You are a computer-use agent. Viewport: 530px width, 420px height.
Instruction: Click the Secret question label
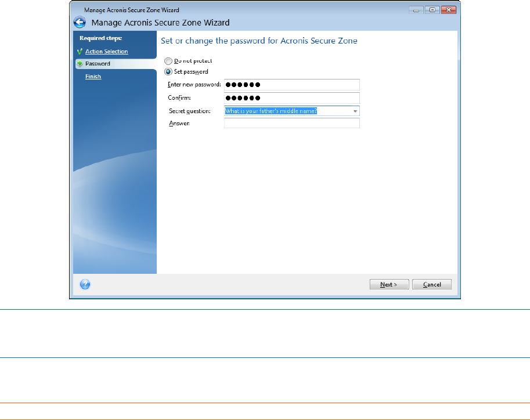(190, 111)
